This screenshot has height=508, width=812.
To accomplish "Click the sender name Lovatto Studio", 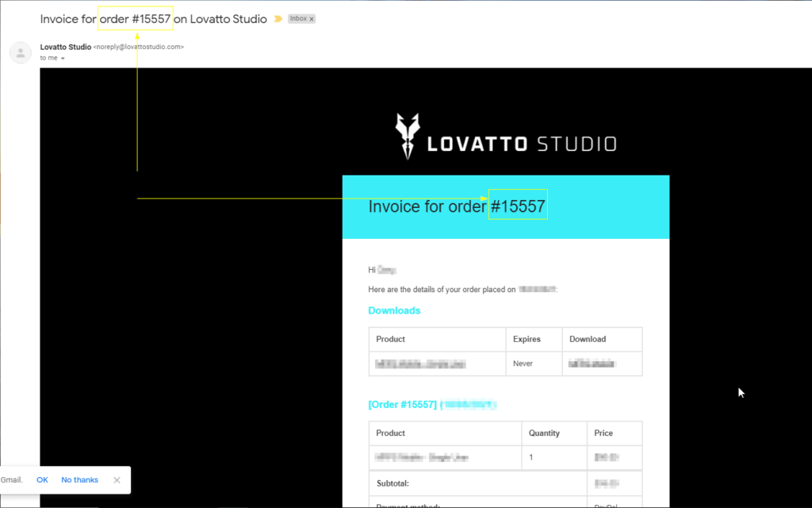I will pos(64,46).
